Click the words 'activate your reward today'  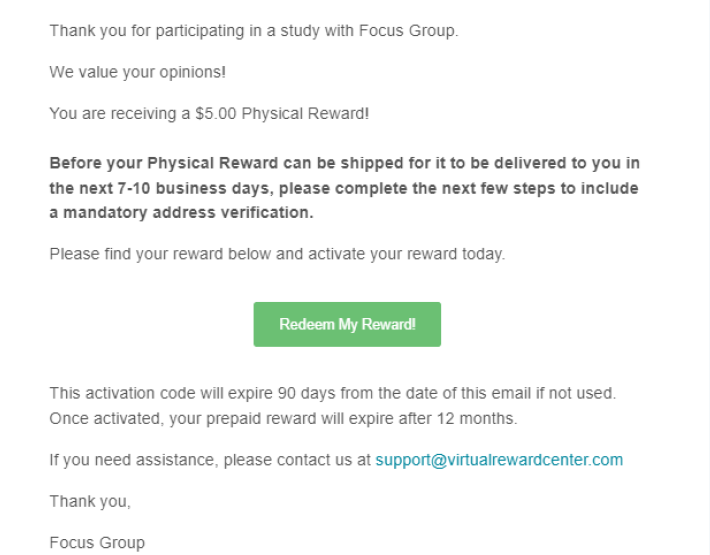(x=406, y=254)
